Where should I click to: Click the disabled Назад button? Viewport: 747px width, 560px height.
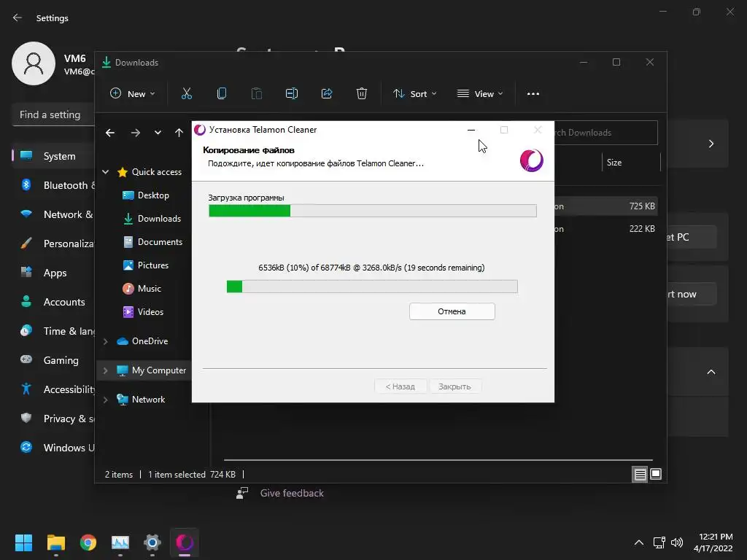[x=400, y=386]
